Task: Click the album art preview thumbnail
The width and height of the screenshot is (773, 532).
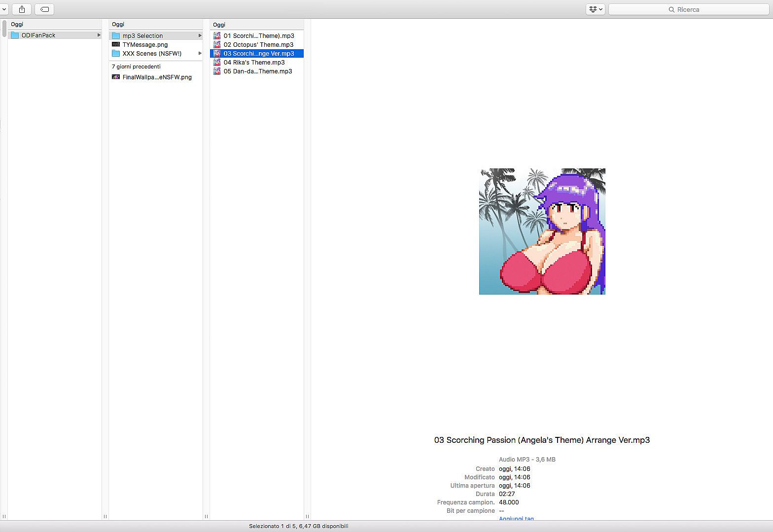Action: 542,232
